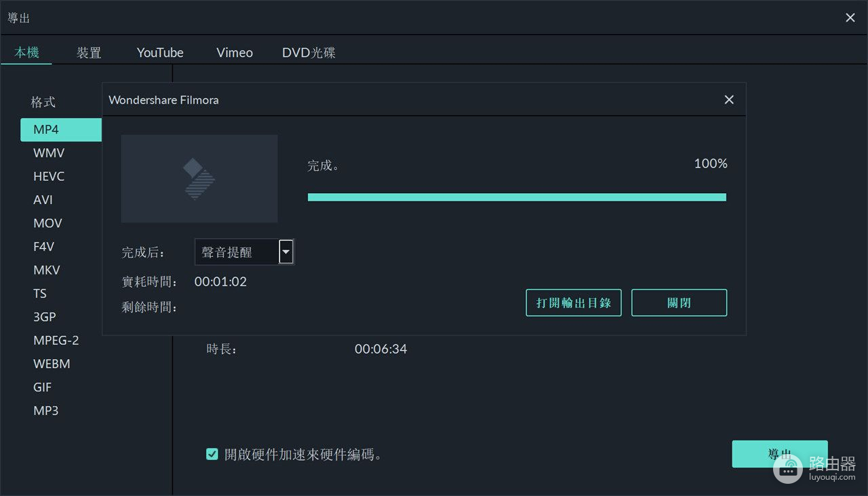Click the 完成。 status text
Screen dimensions: 868x496
323,165
